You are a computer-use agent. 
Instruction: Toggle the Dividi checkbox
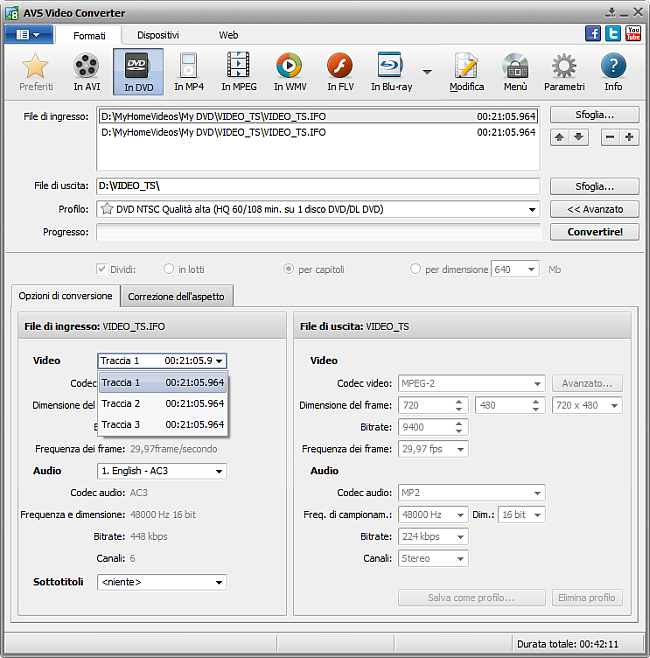(x=101, y=269)
